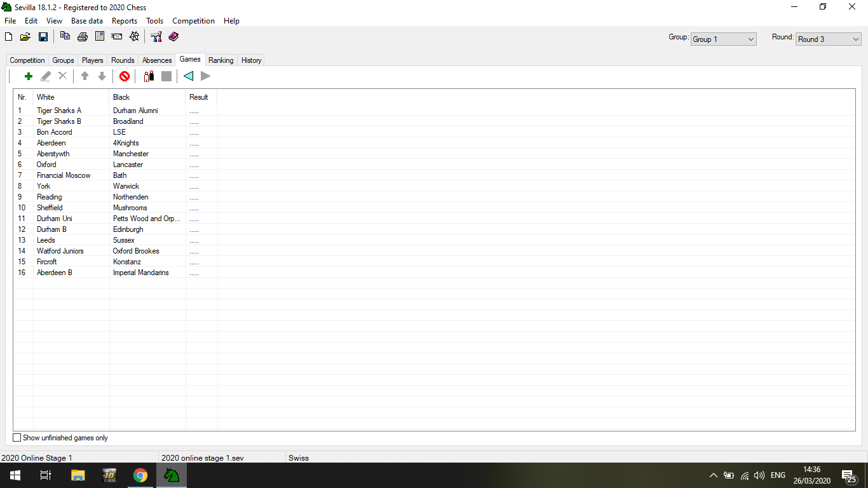Screen dimensions: 868x488
Task: Open the Base data menu
Action: coord(87,21)
